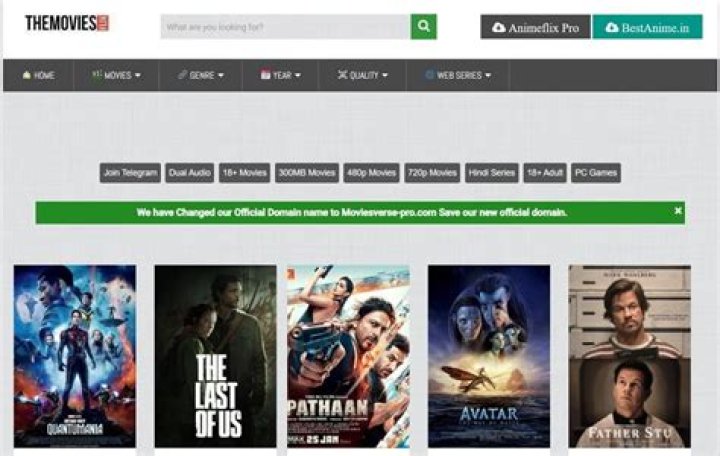Expand the Movies dropdown arrow
The height and width of the screenshot is (456, 720).
(138, 75)
